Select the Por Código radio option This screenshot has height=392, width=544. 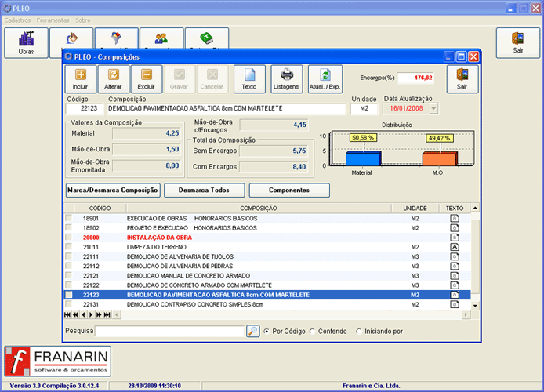267,332
